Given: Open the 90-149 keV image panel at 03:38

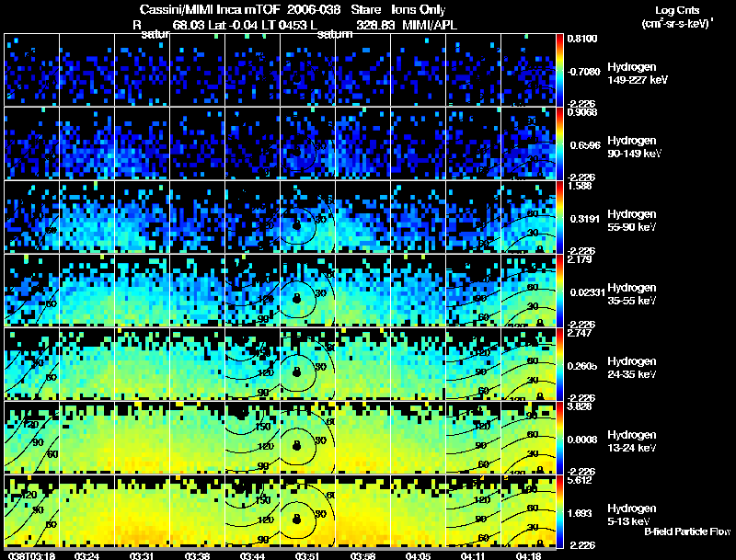Looking at the screenshot, I should click(197, 143).
